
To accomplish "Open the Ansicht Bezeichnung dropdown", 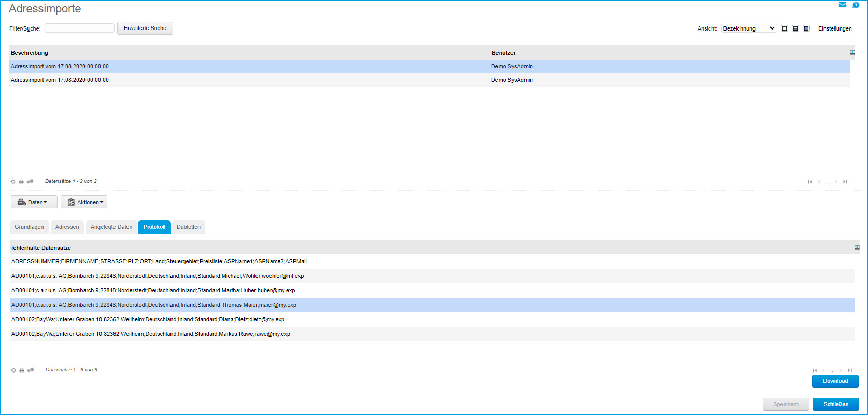I will click(x=749, y=28).
